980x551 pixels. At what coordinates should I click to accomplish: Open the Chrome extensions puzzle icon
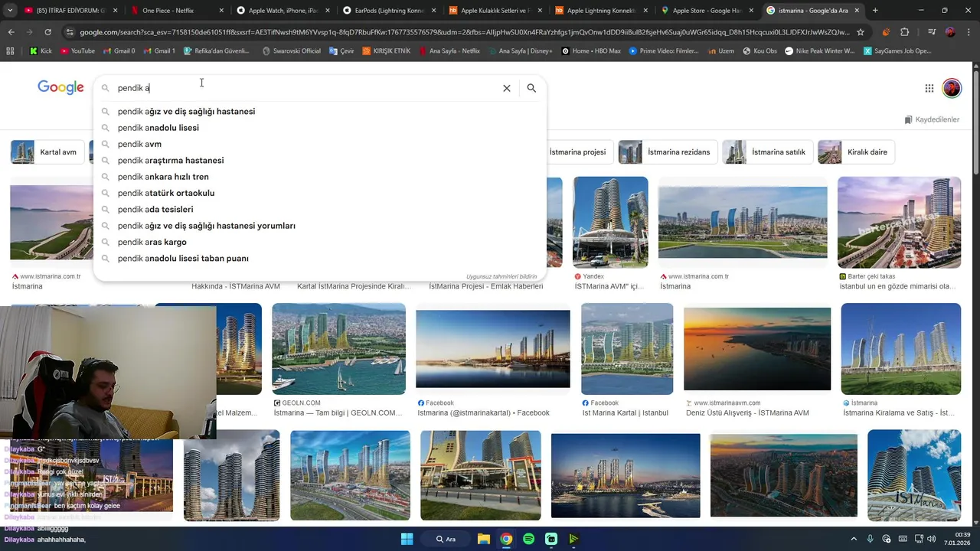coord(904,32)
